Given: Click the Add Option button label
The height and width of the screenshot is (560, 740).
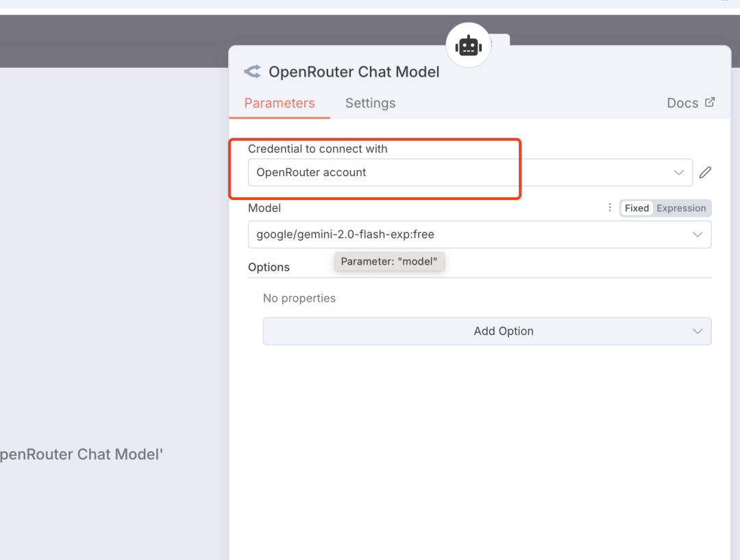Looking at the screenshot, I should pos(504,331).
